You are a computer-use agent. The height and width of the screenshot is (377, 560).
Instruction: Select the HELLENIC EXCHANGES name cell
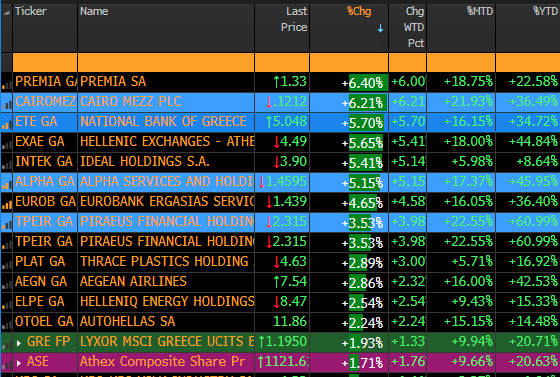coord(166,142)
